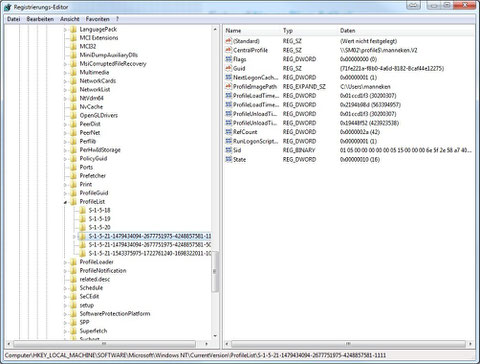Click the S-1-5-19 folder icon

point(82,219)
